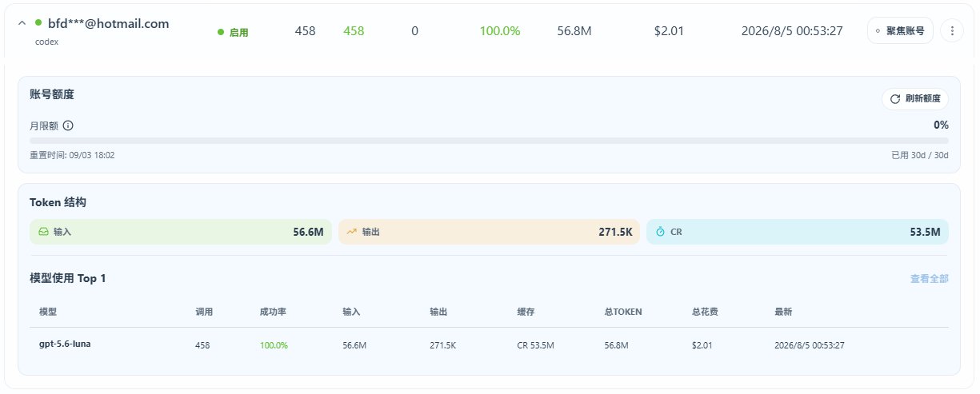Click the 输入 inbox tray icon
This screenshot has width=980, height=394.
[43, 232]
